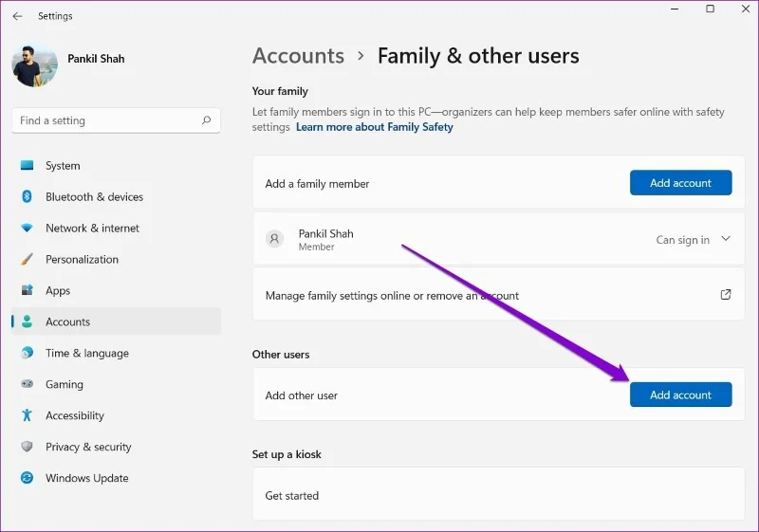Click the Add other user label
Viewport: 759px width, 532px height.
pyautogui.click(x=301, y=395)
